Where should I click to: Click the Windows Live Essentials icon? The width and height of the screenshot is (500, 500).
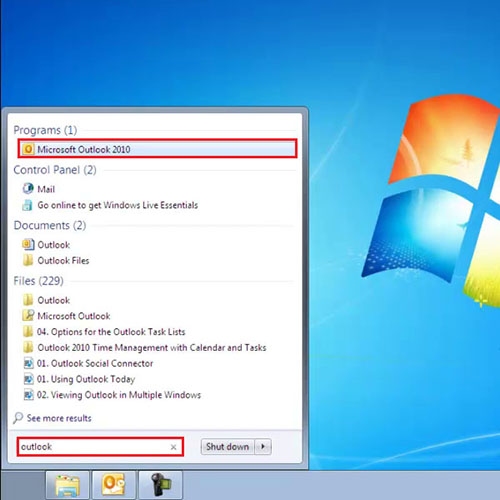click(28, 205)
